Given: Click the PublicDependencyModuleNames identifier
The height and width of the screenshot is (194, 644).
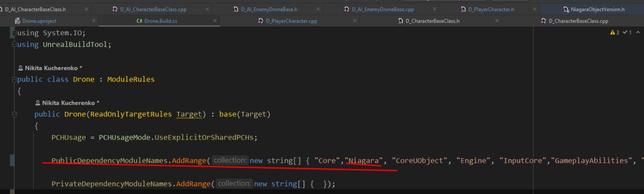Looking at the screenshot, I should pyautogui.click(x=109, y=161).
